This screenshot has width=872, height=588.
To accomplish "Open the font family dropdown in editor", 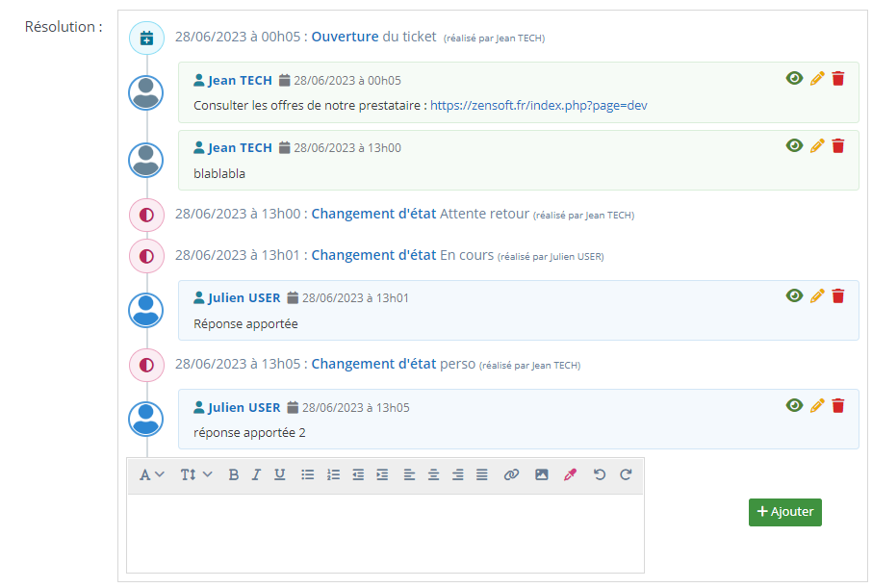I will tap(151, 474).
